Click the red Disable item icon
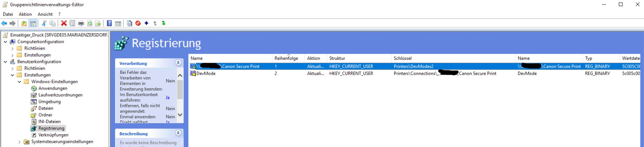The width and height of the screenshot is (644, 147). pos(138,23)
